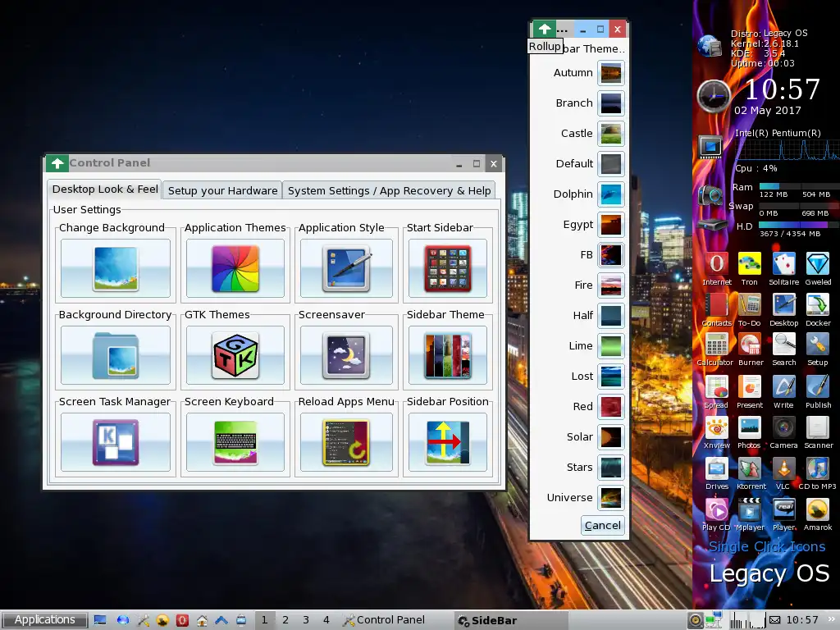The height and width of the screenshot is (630, 840).
Task: Open Solitaire in the sidebar
Action: [783, 264]
